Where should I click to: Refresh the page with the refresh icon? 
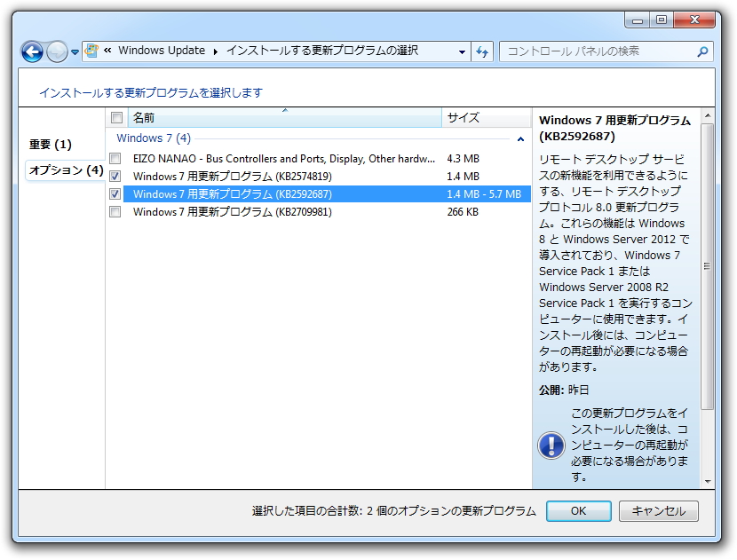pyautogui.click(x=480, y=51)
